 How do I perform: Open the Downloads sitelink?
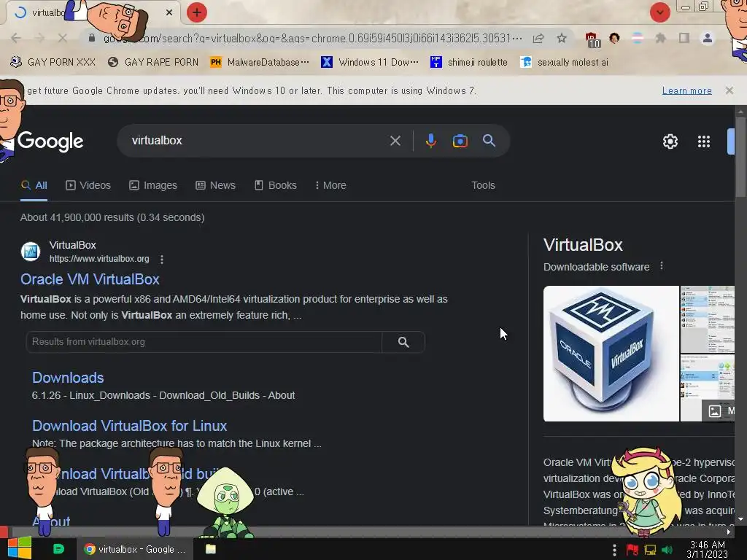[x=68, y=378]
